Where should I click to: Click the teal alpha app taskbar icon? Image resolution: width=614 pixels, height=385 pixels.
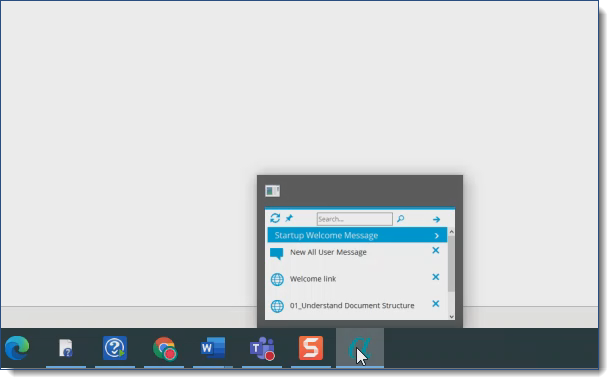coord(359,348)
